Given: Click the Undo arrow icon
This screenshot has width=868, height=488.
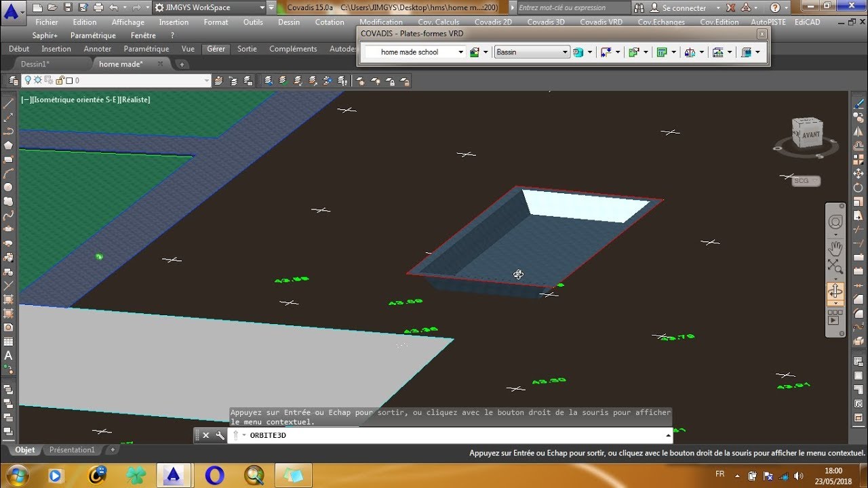Looking at the screenshot, I should [113, 8].
